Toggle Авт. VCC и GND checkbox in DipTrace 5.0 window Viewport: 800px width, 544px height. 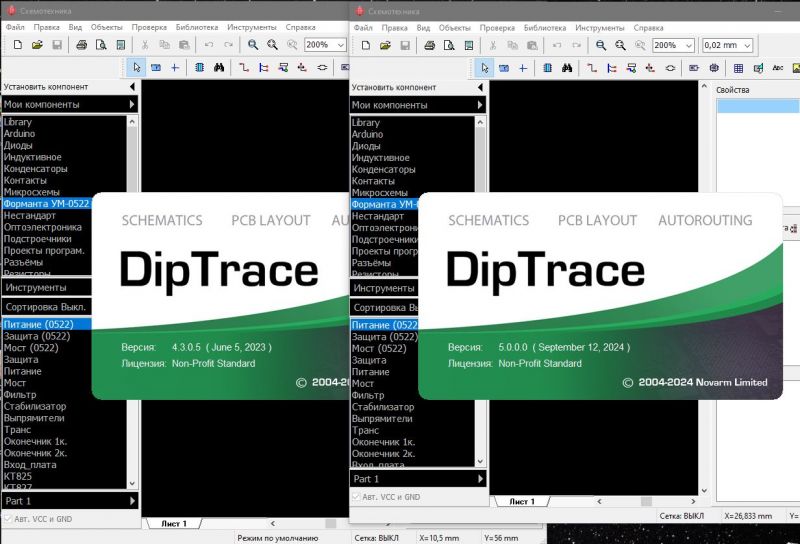tap(356, 497)
